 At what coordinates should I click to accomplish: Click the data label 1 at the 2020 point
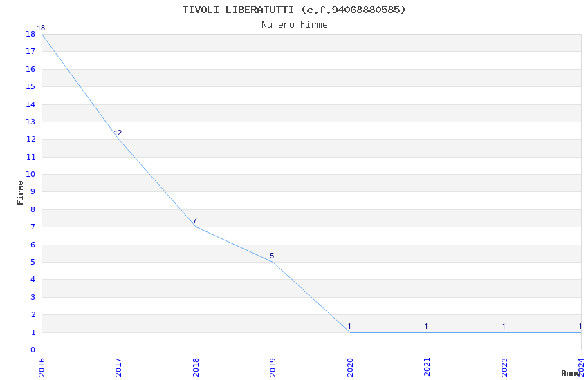pyautogui.click(x=349, y=326)
